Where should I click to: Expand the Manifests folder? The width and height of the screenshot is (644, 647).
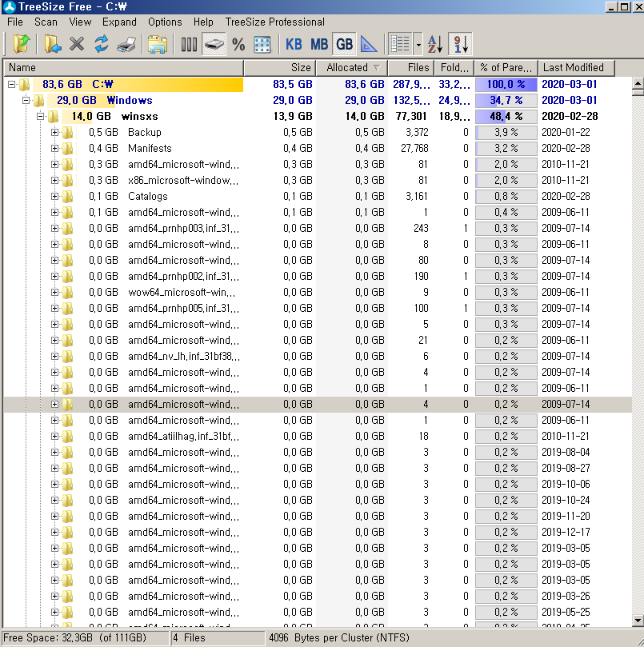[54, 148]
